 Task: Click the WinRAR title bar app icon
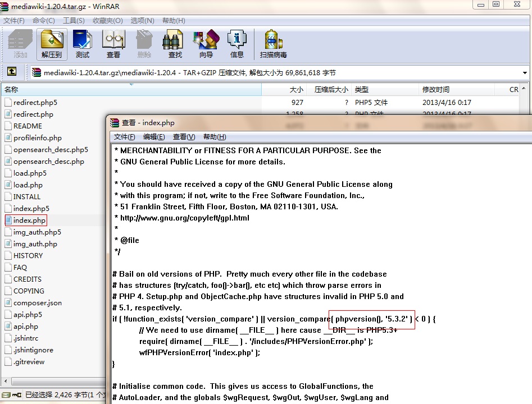(4, 6)
